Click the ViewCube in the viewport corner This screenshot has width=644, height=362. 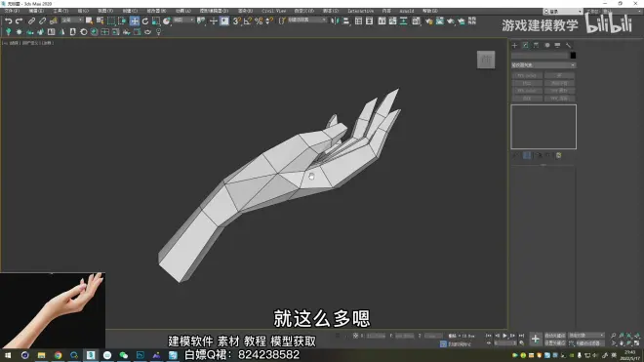(x=486, y=60)
